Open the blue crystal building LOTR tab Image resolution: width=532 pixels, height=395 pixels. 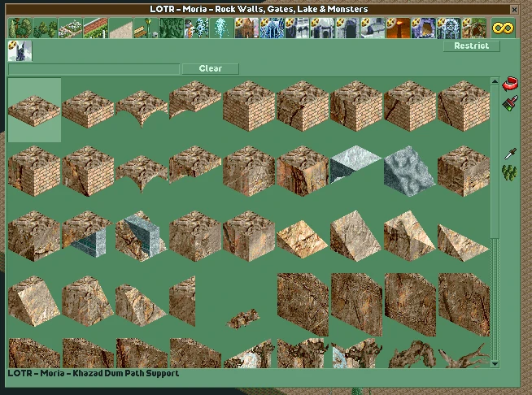(x=272, y=28)
